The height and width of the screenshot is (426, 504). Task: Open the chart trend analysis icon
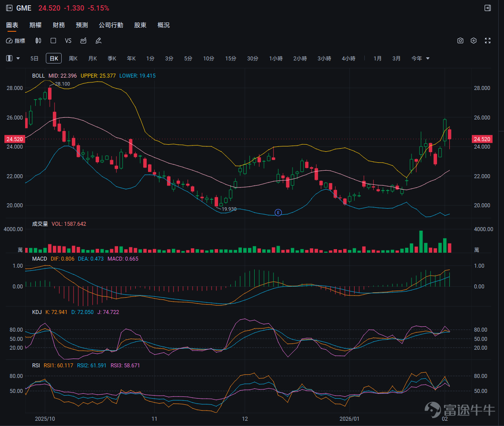click(83, 41)
